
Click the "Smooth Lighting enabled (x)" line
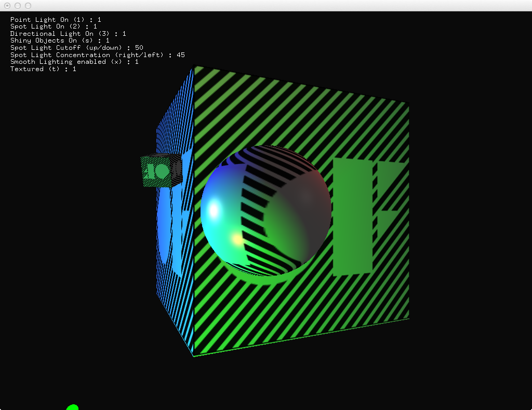(74, 62)
